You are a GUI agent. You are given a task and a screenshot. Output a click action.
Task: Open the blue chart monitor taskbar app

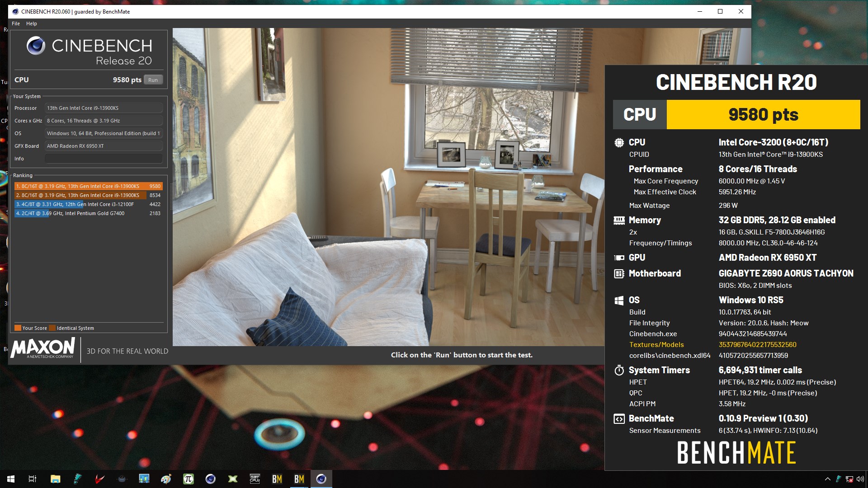tap(144, 479)
